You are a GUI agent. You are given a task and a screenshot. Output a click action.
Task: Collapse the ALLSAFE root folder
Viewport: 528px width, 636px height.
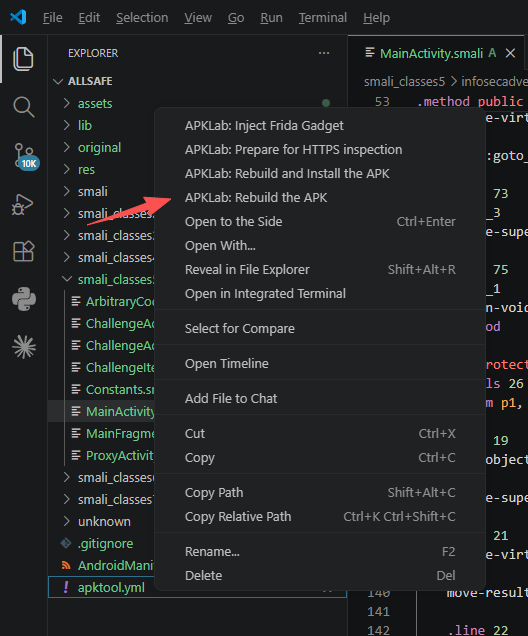58,82
